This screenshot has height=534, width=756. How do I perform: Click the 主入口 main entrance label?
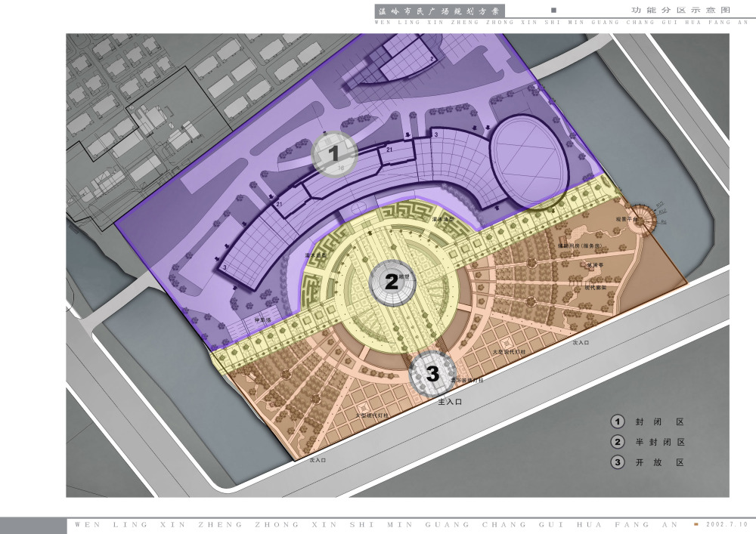[450, 403]
